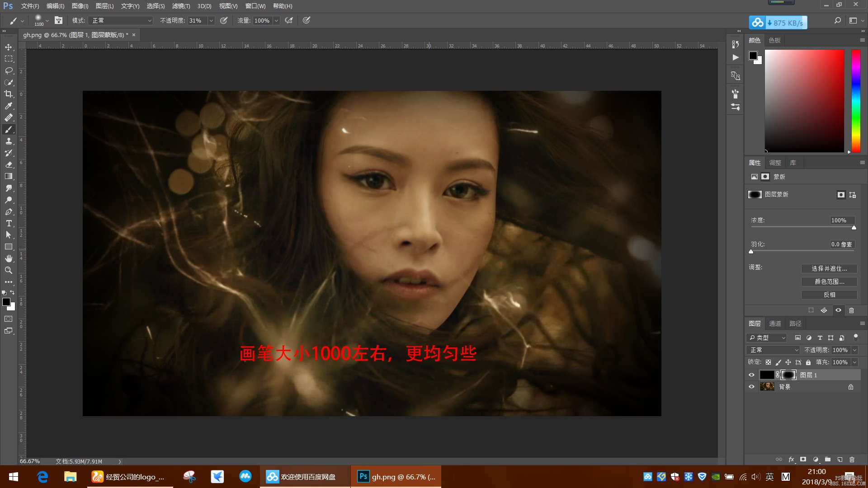Toggle layer filtering on/off switch
868x488 pixels.
coord(855,338)
